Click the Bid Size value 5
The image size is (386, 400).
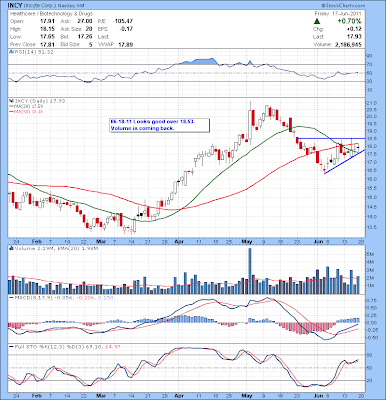click(x=91, y=44)
